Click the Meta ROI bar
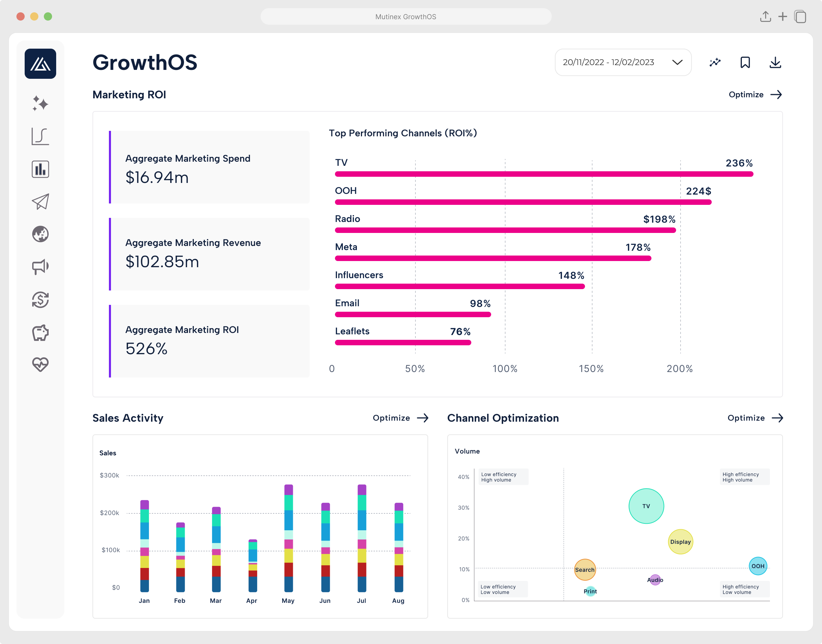 point(493,258)
